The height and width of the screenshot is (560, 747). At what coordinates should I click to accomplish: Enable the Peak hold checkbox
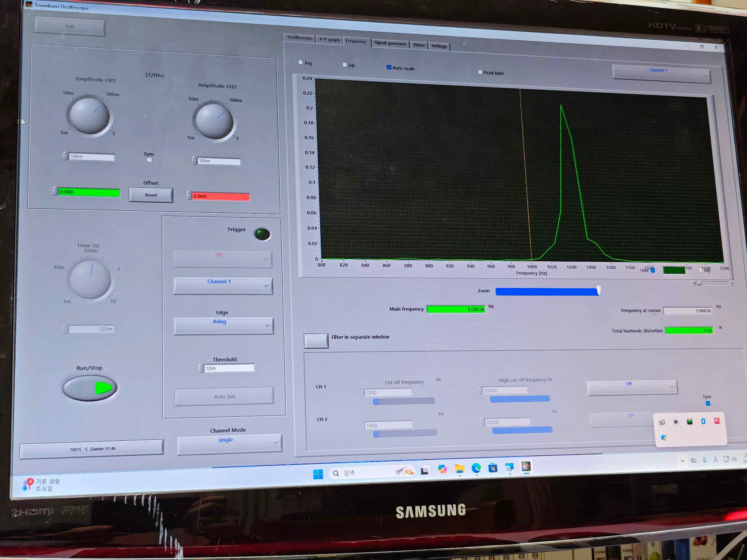(480, 72)
